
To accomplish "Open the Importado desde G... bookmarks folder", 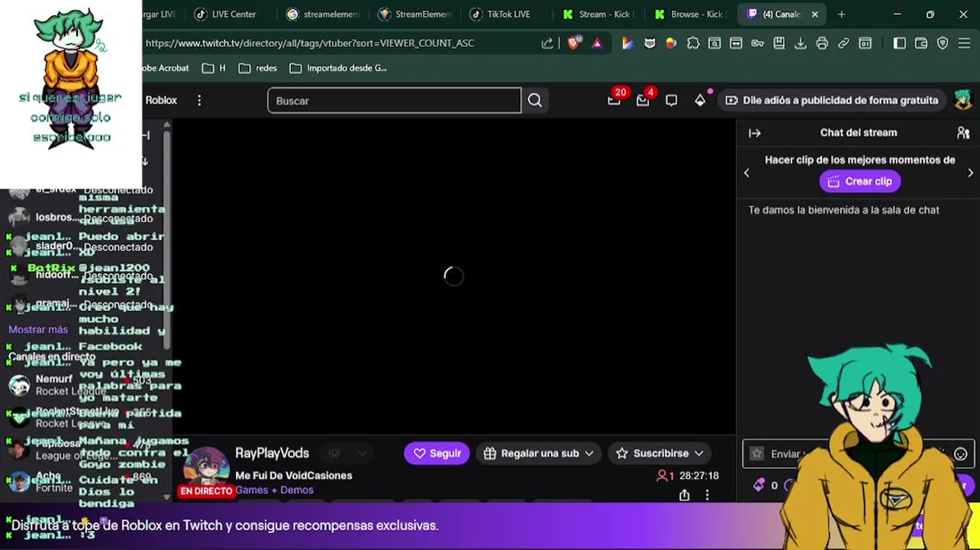I will click(x=339, y=68).
